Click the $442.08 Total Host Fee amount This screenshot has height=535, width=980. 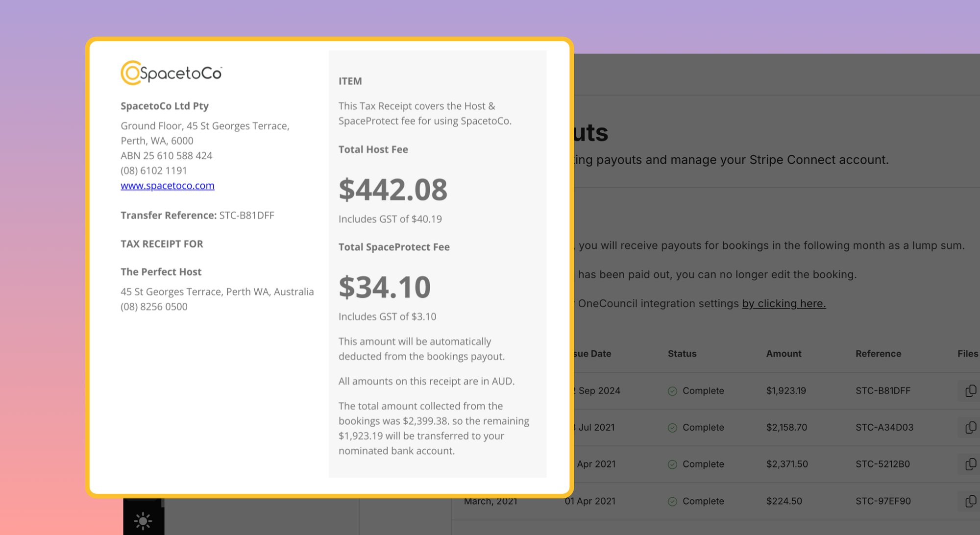pos(393,190)
